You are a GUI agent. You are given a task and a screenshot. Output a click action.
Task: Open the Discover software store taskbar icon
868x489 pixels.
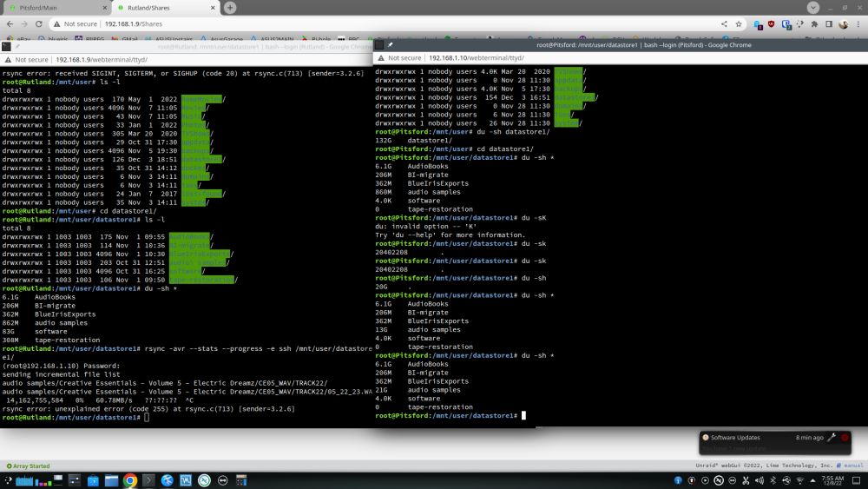[93, 480]
